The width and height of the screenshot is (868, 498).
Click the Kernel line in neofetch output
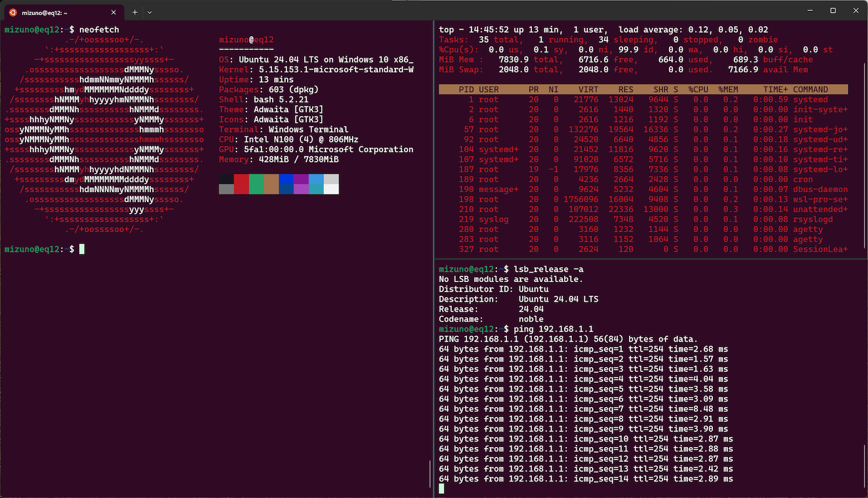[316, 69]
